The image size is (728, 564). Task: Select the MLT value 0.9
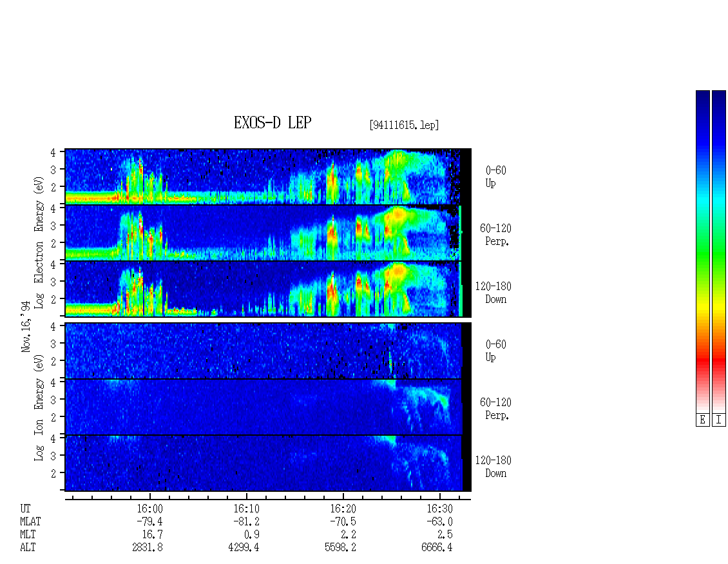(251, 535)
